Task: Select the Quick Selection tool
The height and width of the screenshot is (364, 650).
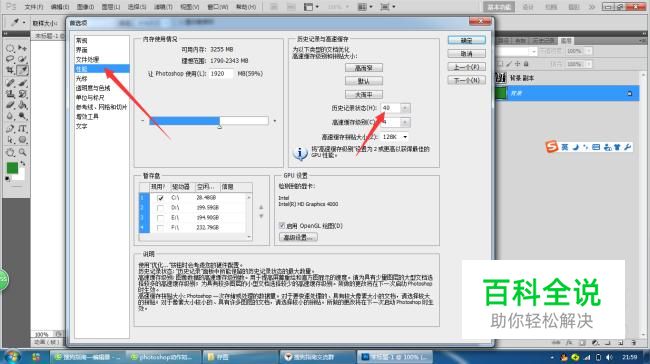Action: click(x=22, y=59)
